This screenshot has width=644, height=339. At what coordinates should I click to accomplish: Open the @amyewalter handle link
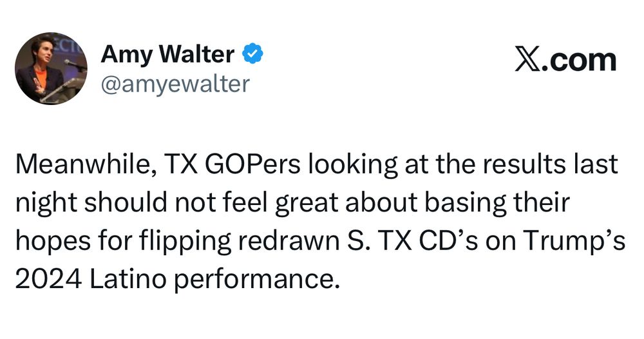pos(175,84)
